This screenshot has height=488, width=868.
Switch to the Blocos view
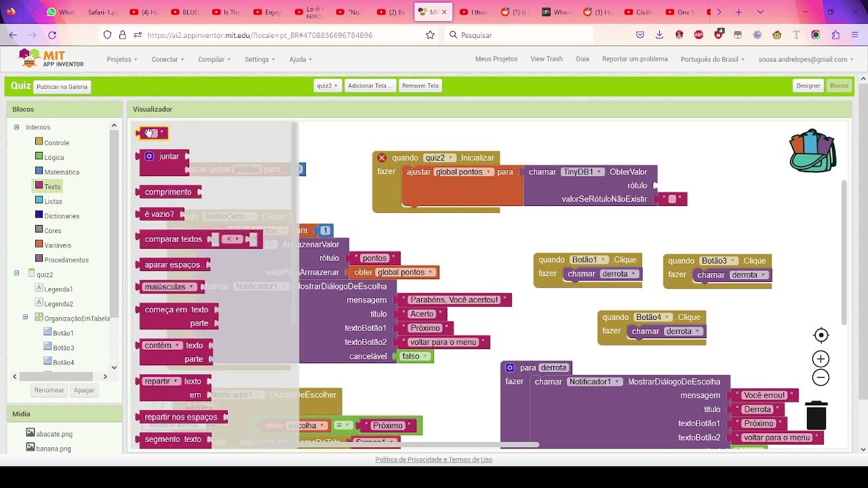pos(839,86)
